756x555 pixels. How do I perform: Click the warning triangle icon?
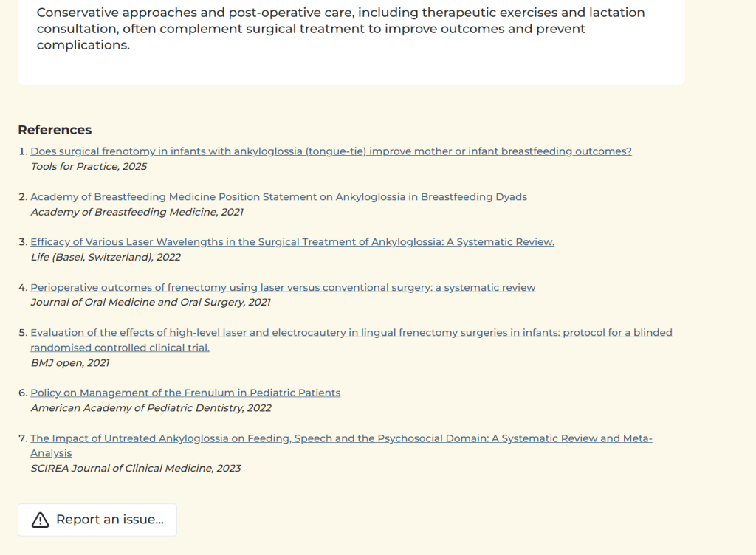(x=41, y=520)
